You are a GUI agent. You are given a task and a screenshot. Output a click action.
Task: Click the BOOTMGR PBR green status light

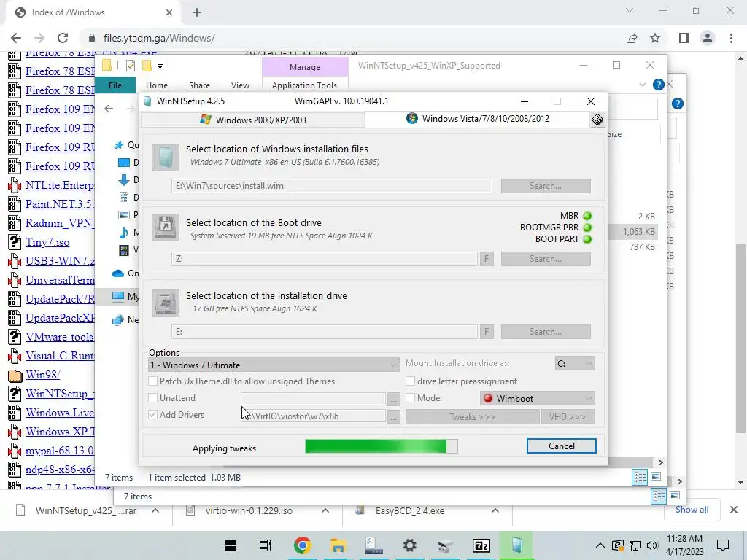click(587, 227)
